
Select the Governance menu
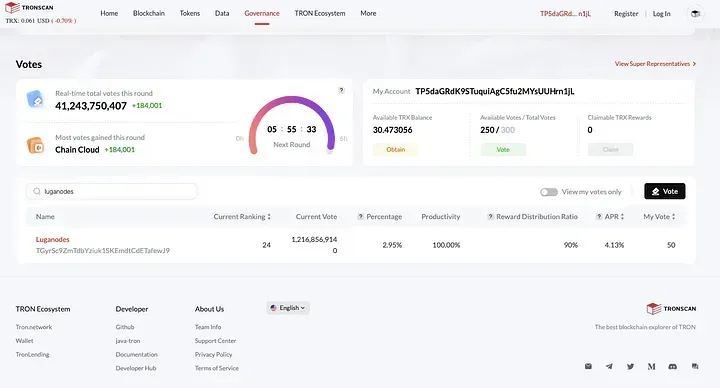pyautogui.click(x=262, y=13)
